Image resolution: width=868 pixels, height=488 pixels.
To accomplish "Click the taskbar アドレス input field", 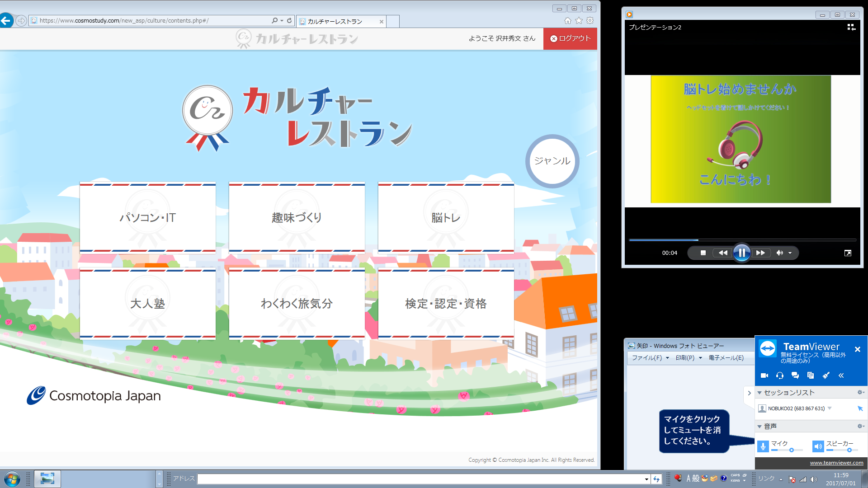I will tap(420, 479).
